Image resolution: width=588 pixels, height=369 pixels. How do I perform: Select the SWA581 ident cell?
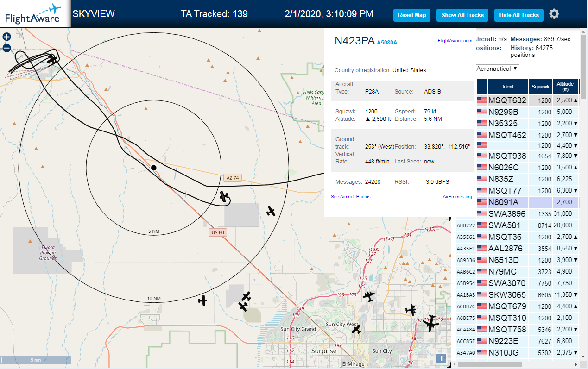(x=508, y=225)
